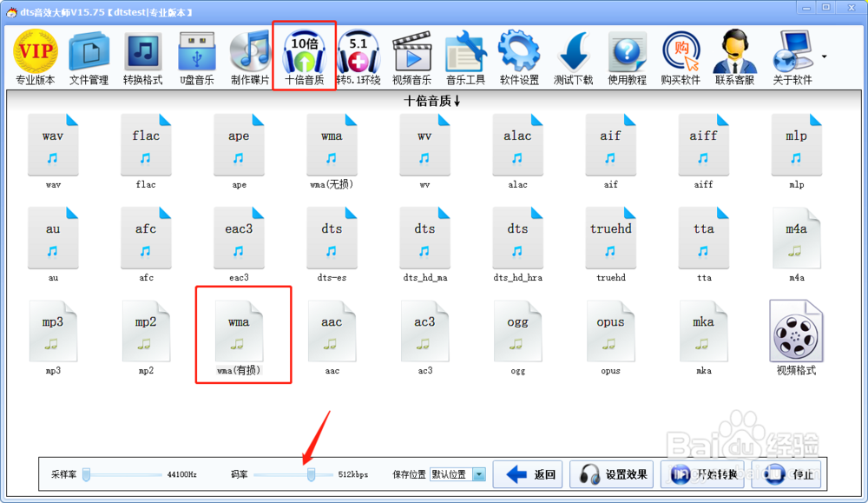
Task: Choose the aac format icon
Action: tap(332, 337)
